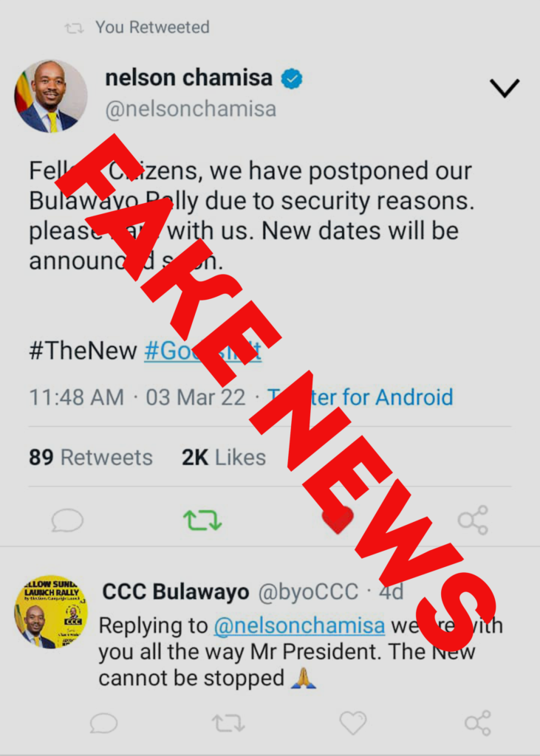Image resolution: width=540 pixels, height=756 pixels.
Task: Click the blue verified badge
Action: pyautogui.click(x=292, y=78)
